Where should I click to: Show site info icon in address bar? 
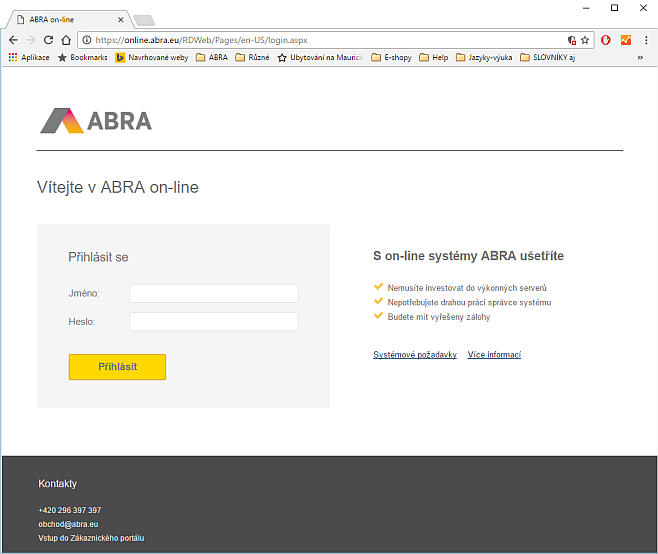point(86,40)
